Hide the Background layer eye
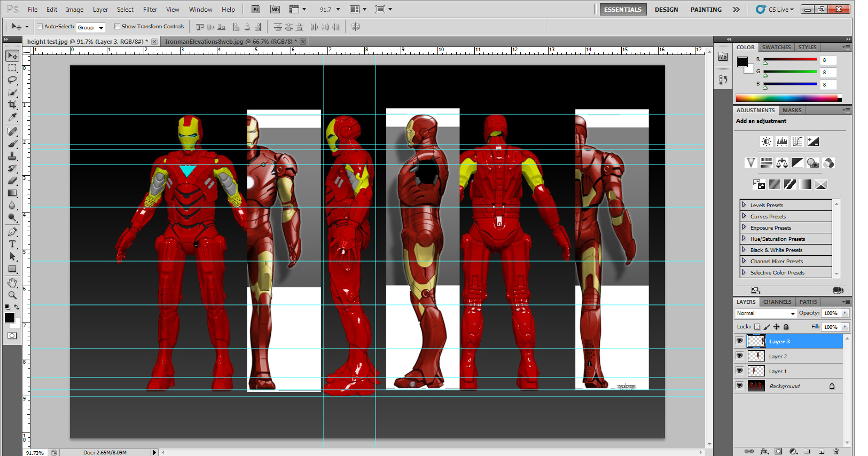This screenshot has width=868, height=456. tap(739, 386)
